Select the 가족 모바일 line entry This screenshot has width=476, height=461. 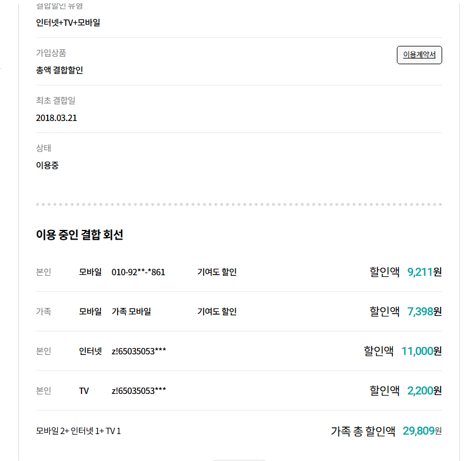click(131, 312)
